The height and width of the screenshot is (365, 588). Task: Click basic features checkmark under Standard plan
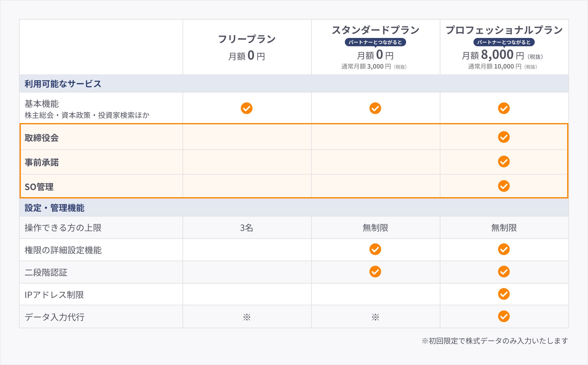click(x=375, y=108)
